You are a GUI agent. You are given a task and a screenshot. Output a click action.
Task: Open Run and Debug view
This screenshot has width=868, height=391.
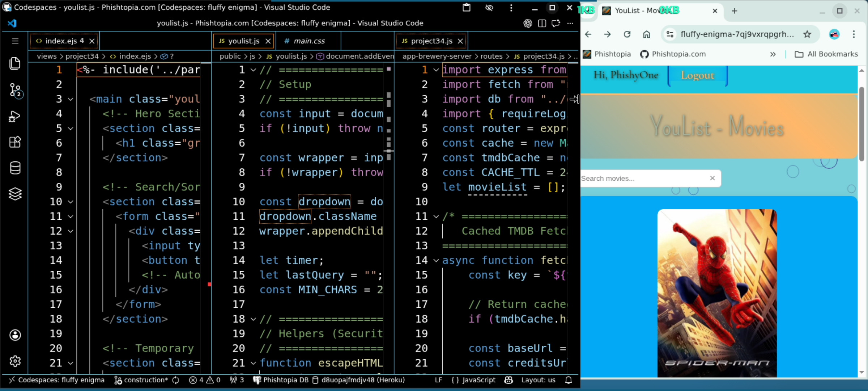coord(15,116)
